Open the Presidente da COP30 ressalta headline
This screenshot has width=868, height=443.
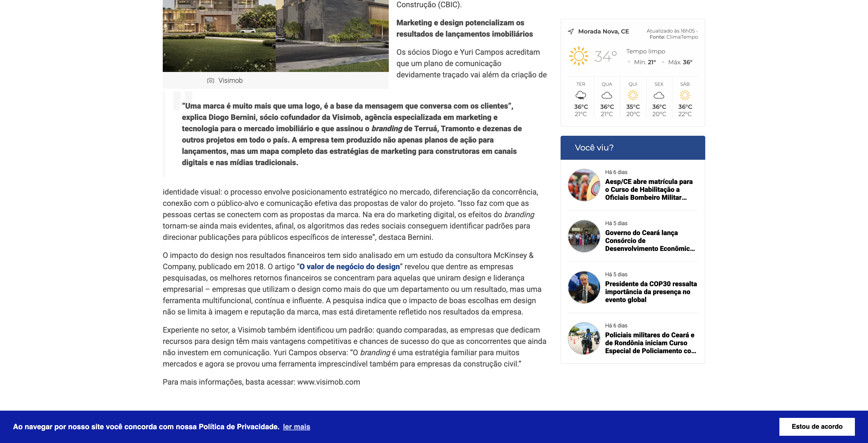point(651,292)
